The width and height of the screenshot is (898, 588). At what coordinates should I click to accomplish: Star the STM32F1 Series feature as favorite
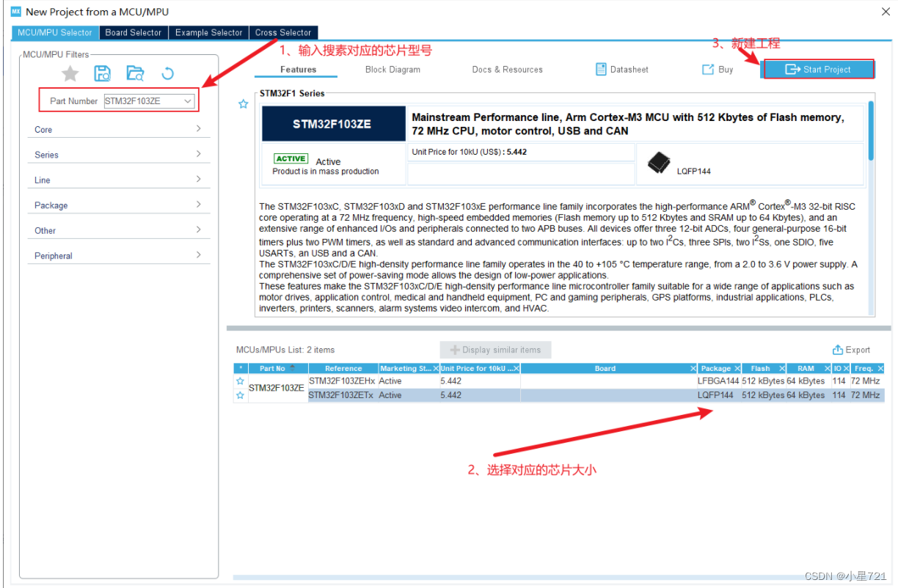[243, 104]
